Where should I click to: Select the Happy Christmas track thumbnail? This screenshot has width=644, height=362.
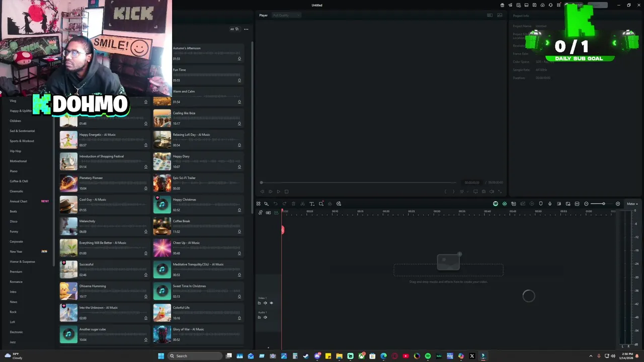(x=162, y=205)
